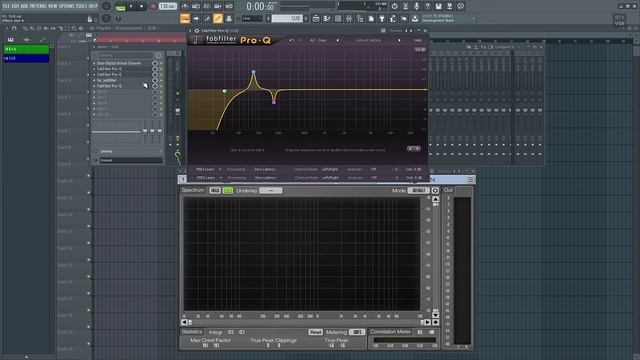Toggle the wait for input icon

point(196,7)
